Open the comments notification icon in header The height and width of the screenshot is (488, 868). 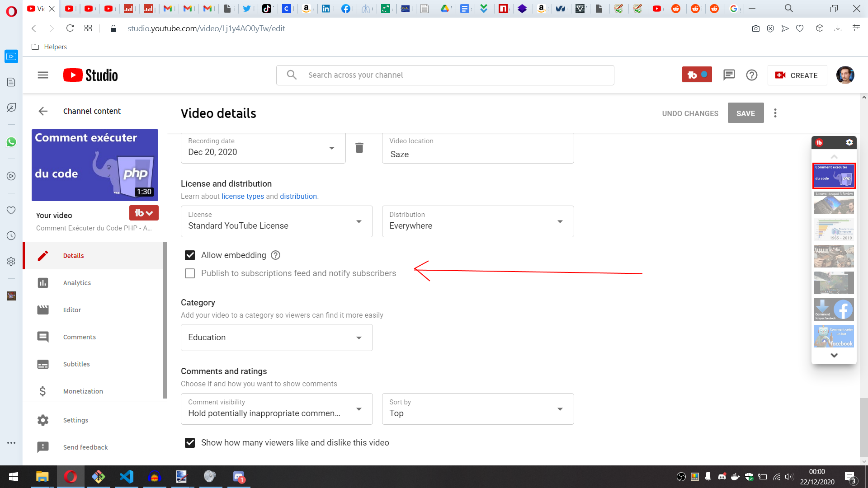click(729, 75)
